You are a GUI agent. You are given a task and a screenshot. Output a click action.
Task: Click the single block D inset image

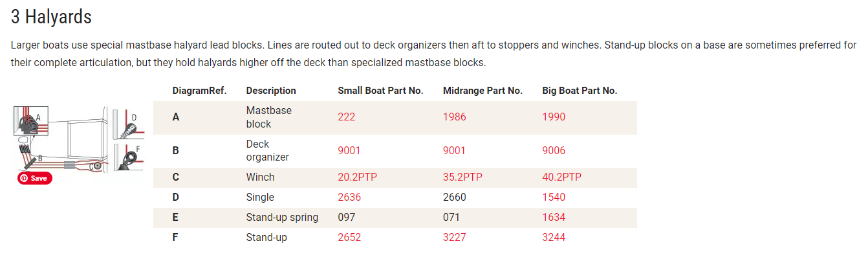[x=128, y=124]
